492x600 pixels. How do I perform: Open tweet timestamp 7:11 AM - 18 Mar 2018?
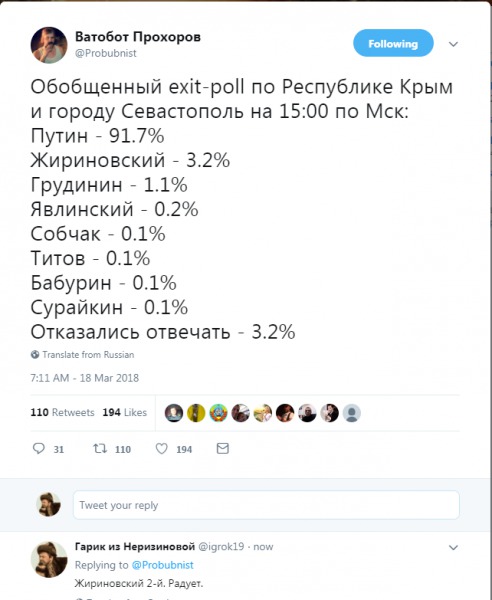coord(85,378)
